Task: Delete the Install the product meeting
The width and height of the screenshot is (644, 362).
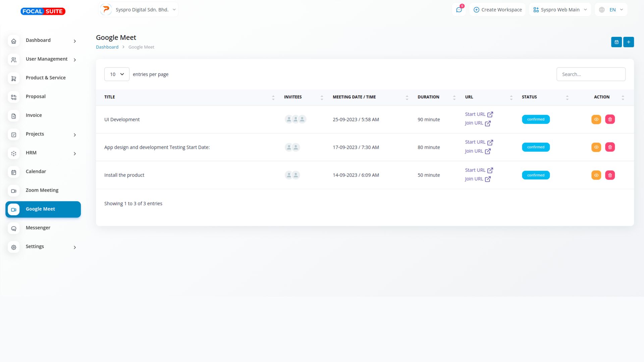Action: (x=610, y=175)
